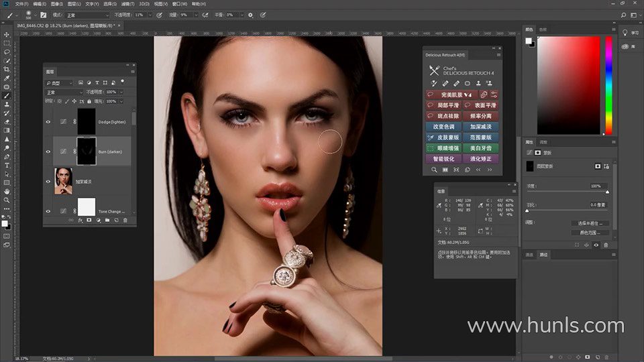Image resolution: width=644 pixels, height=362 pixels.
Task: Select the Horizontal Type tool
Action: pyautogui.click(x=7, y=166)
